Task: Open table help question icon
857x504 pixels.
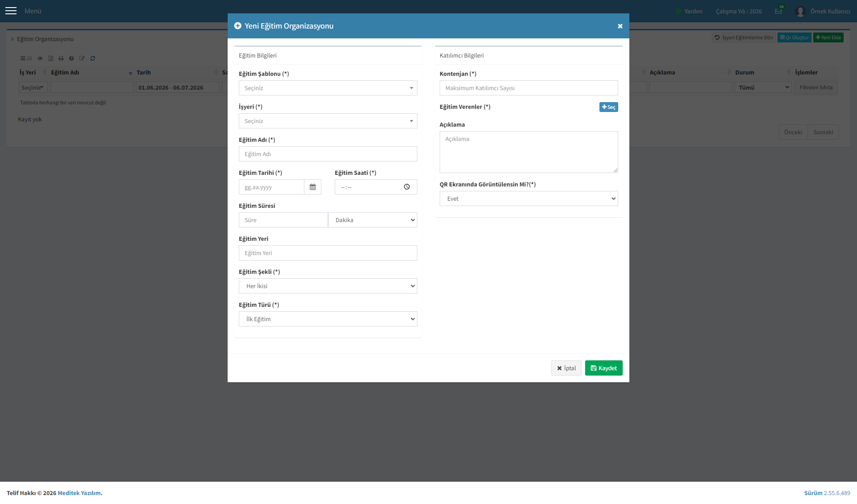Action: (x=71, y=58)
